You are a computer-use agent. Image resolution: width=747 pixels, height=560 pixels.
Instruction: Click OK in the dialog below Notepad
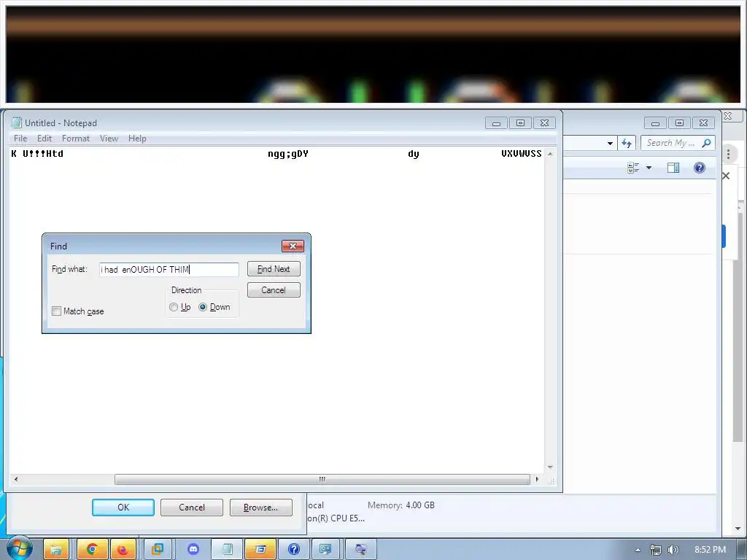(x=123, y=507)
